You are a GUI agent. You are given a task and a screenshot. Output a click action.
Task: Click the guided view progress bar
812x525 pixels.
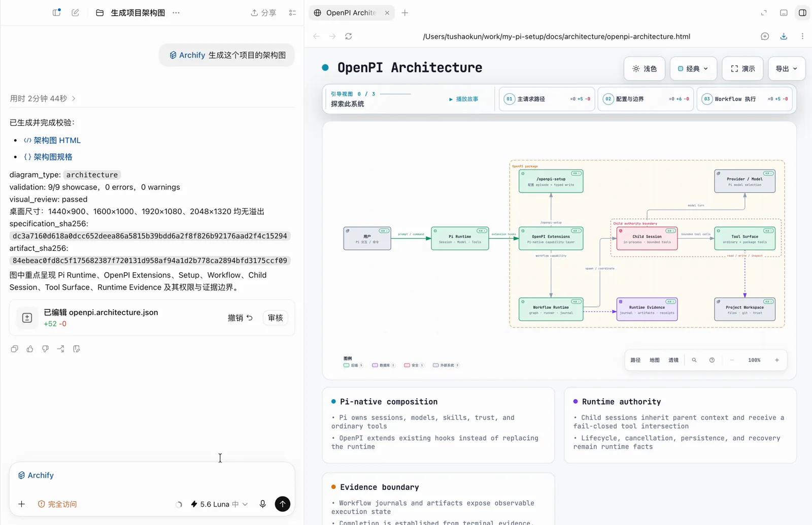coord(395,94)
